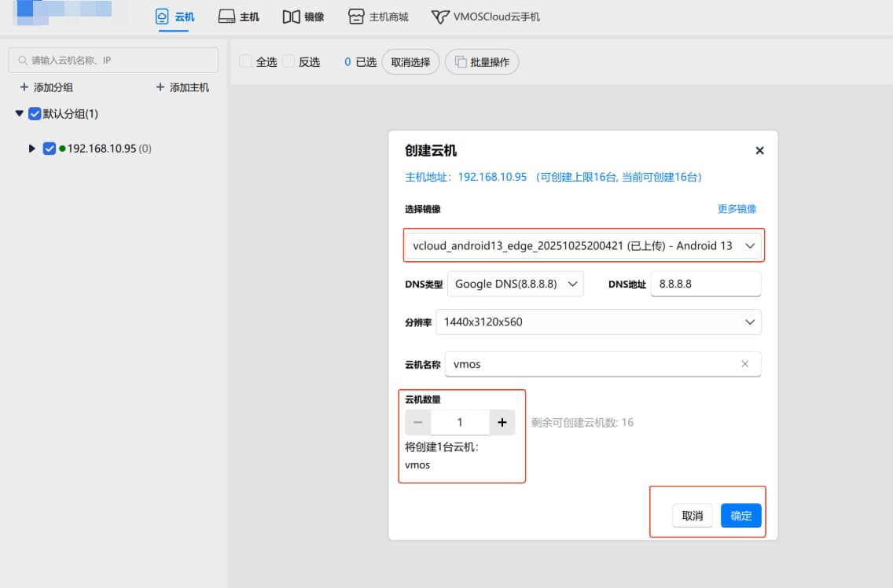893x588 pixels.
Task: Open the 更多镜像 link
Action: [737, 209]
